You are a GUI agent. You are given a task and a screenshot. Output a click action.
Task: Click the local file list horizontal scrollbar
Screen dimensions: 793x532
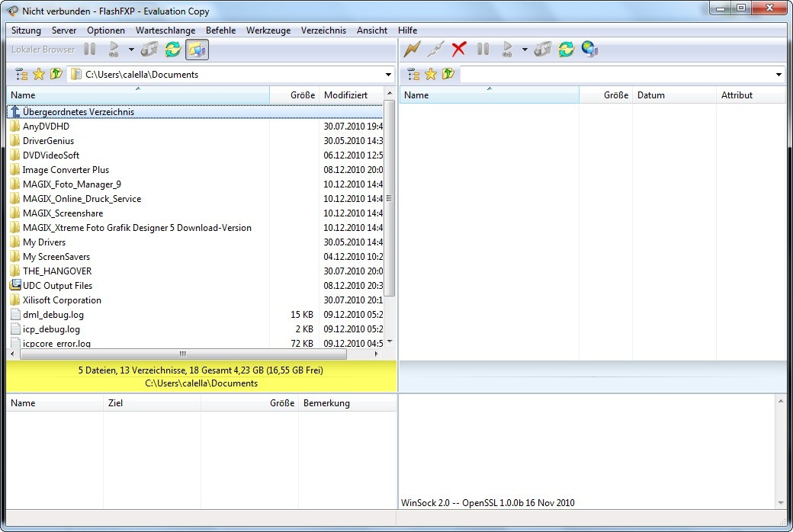click(183, 354)
